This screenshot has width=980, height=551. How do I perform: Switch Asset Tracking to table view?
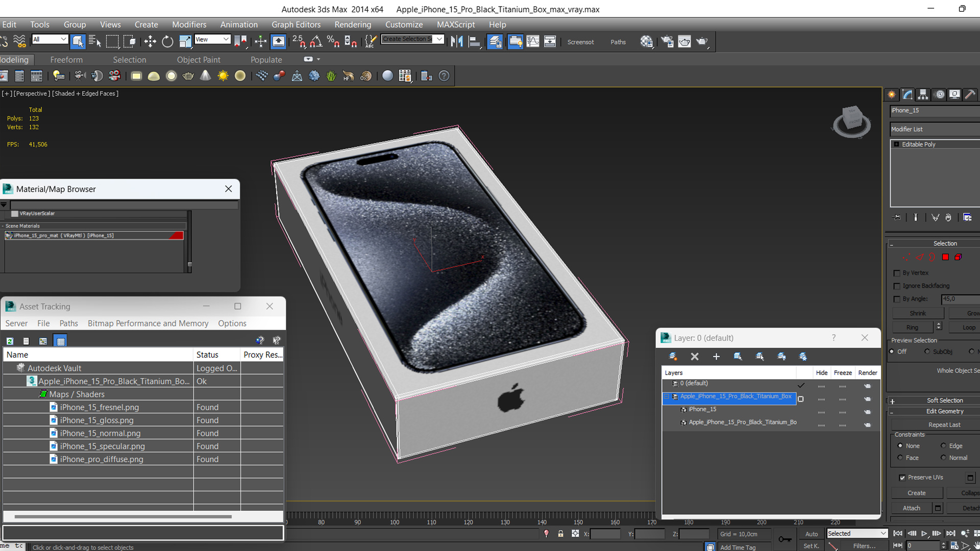[x=61, y=341]
